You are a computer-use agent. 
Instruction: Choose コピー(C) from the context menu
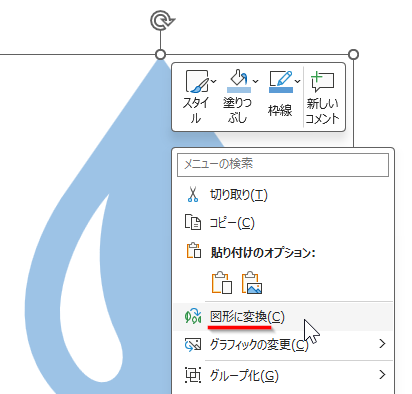coord(283,223)
